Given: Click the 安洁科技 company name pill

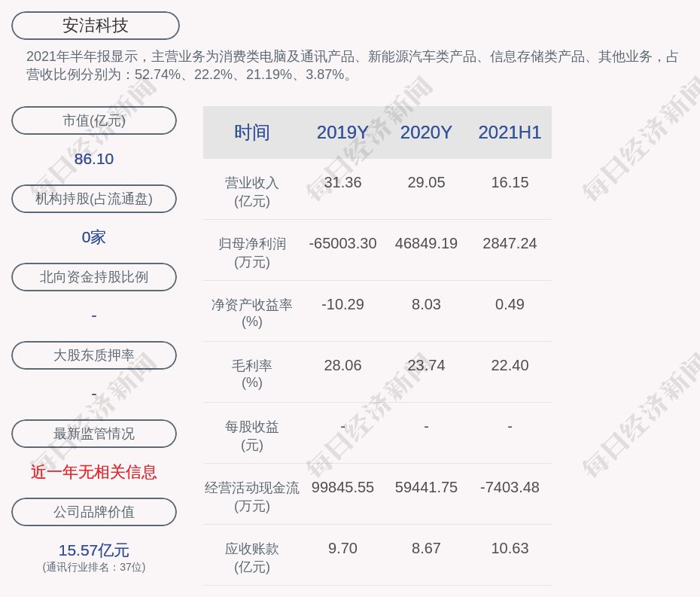Looking at the screenshot, I should pos(95,26).
